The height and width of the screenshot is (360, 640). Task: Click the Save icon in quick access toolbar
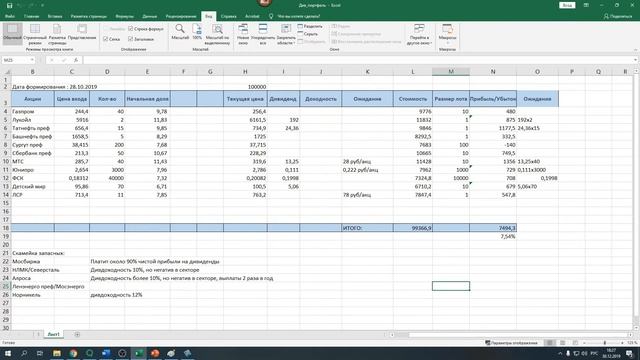tap(9, 5)
